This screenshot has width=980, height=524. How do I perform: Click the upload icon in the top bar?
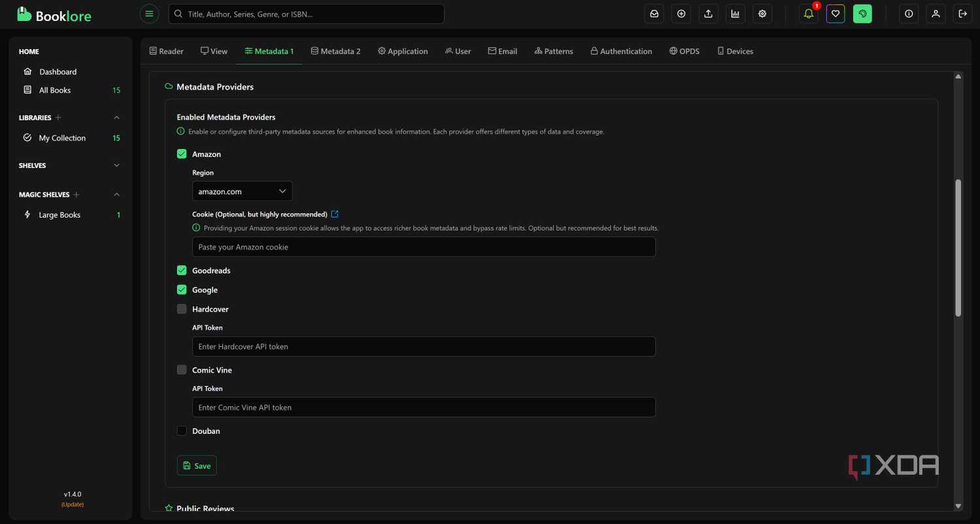[x=708, y=14]
